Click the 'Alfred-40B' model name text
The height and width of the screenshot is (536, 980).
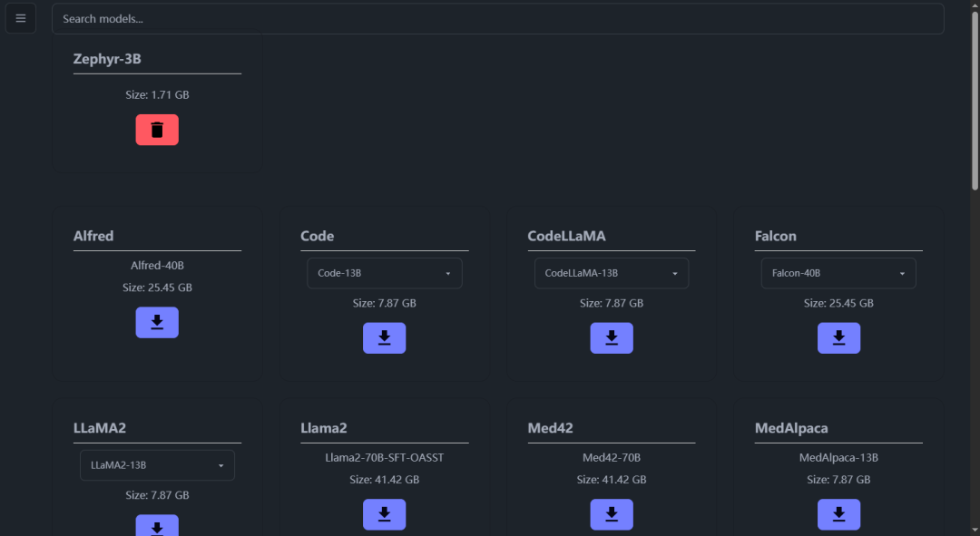coord(157,266)
